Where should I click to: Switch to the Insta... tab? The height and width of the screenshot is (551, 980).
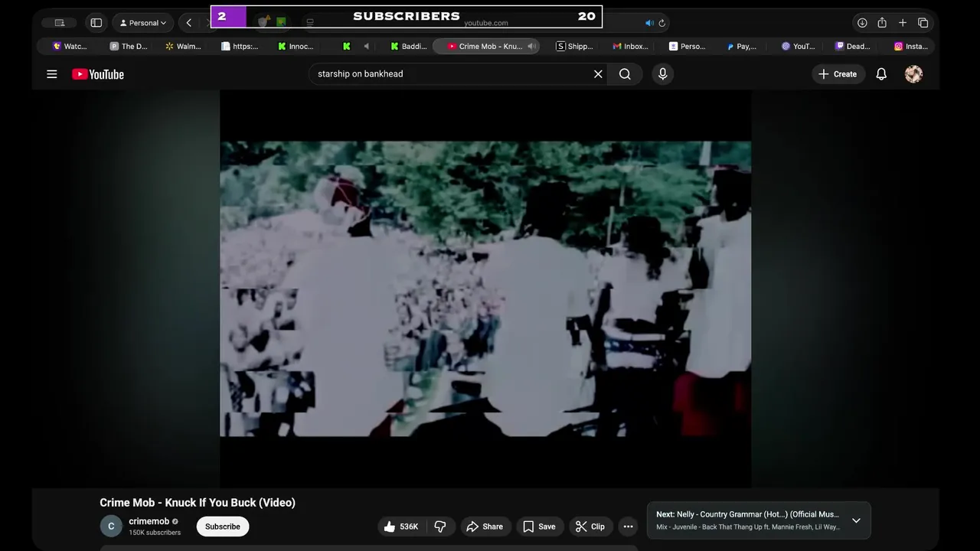tap(910, 47)
